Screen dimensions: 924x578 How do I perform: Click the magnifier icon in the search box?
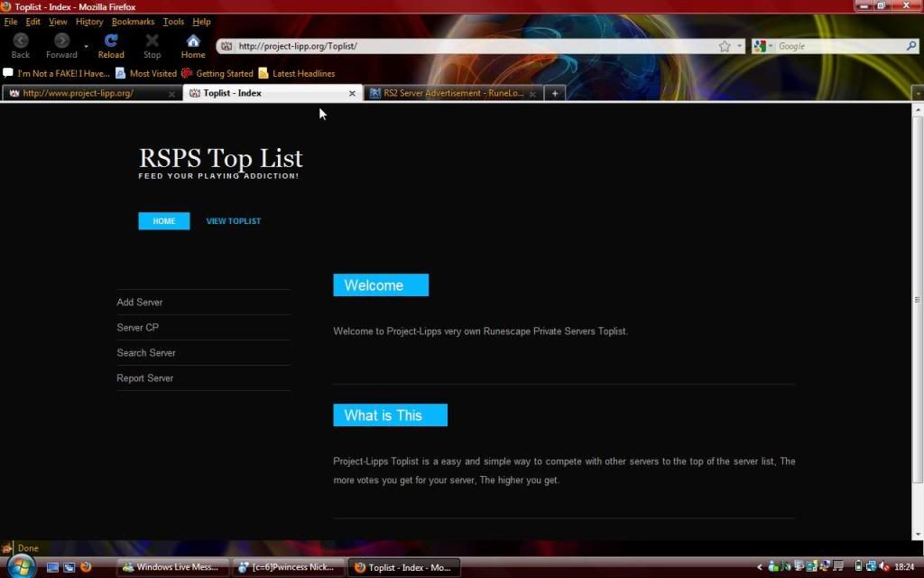(x=911, y=45)
